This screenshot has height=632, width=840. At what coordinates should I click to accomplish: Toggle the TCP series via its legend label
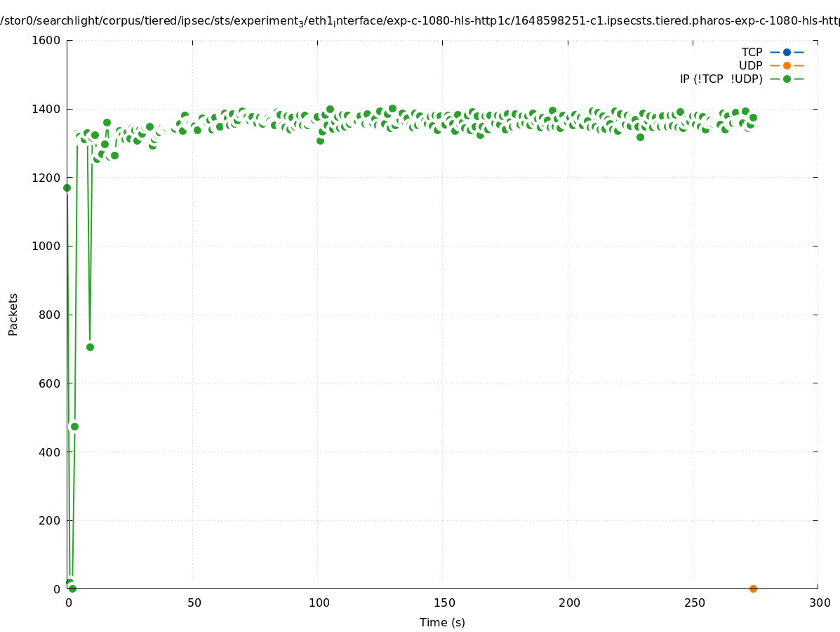click(x=752, y=52)
